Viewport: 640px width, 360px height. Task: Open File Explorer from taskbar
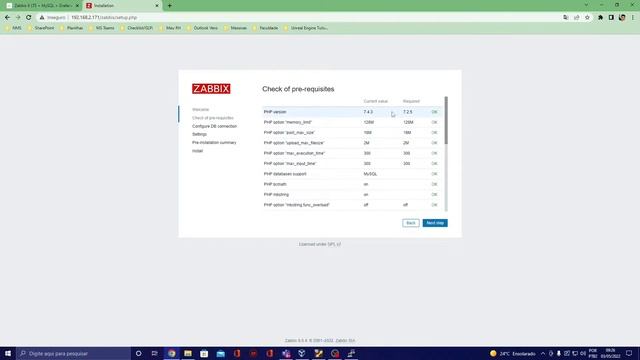(x=188, y=353)
